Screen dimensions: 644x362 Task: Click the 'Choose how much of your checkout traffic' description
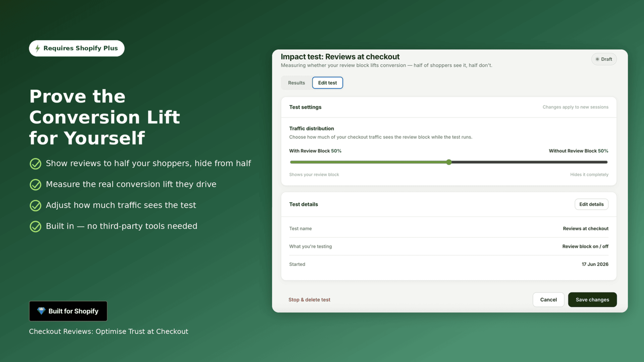pos(381,137)
